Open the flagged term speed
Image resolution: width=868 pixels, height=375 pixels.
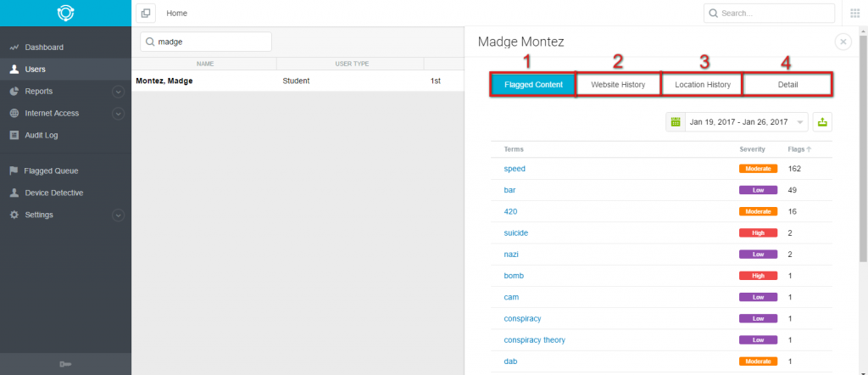point(515,168)
